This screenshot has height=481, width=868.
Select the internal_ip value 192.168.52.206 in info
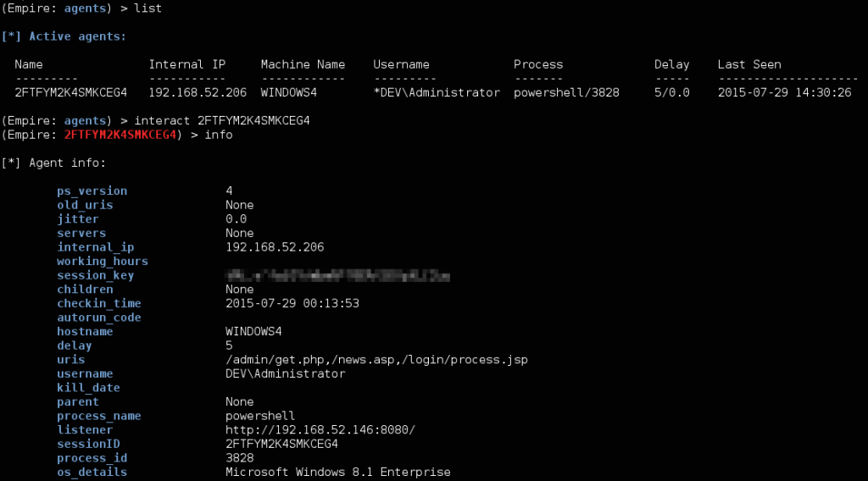tap(275, 247)
